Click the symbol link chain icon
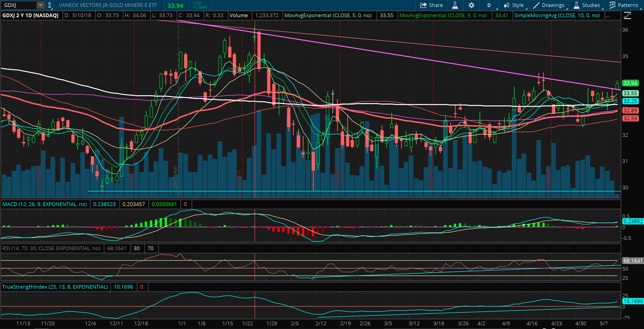 coord(50,5)
